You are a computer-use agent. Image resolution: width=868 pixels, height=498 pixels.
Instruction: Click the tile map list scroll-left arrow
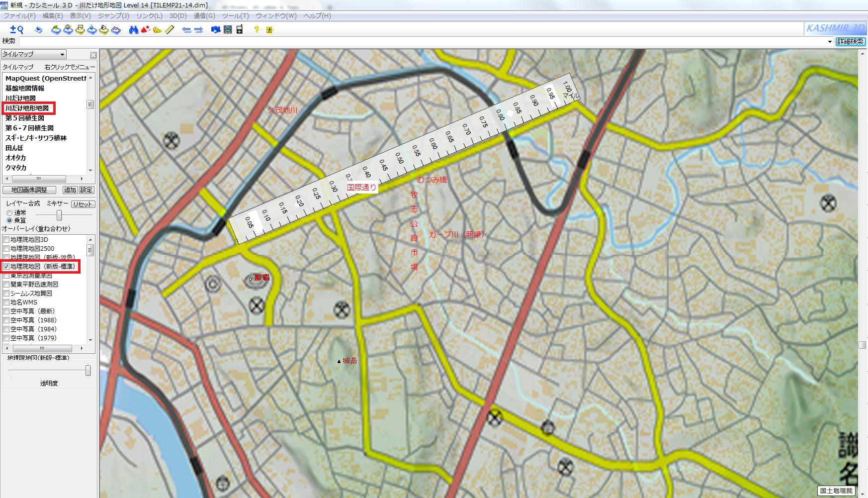(6, 179)
